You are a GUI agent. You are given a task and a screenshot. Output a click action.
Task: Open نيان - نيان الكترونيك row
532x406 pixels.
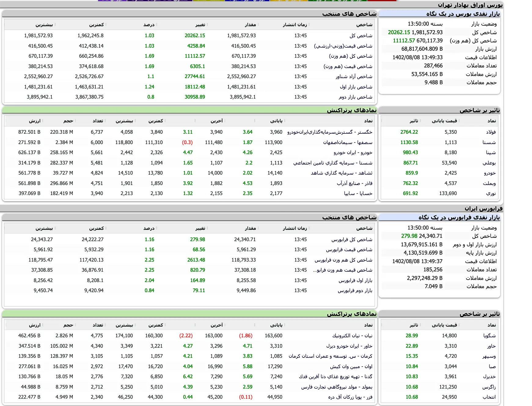[x=352, y=336]
